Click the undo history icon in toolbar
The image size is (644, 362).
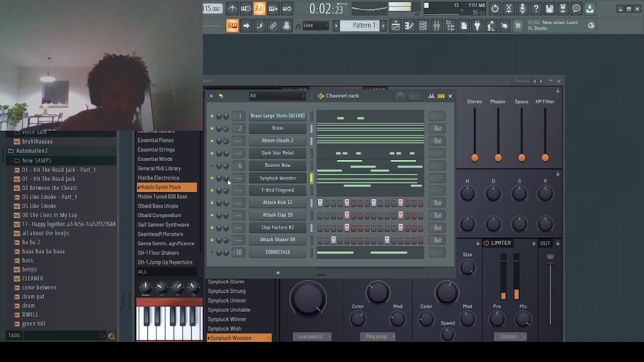(495, 8)
